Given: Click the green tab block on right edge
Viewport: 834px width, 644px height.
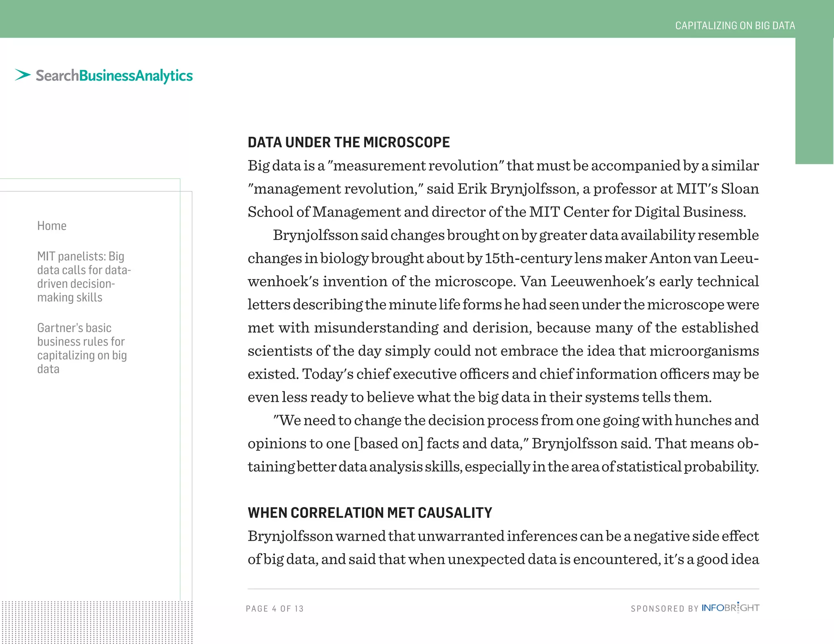Looking at the screenshot, I should click(814, 102).
